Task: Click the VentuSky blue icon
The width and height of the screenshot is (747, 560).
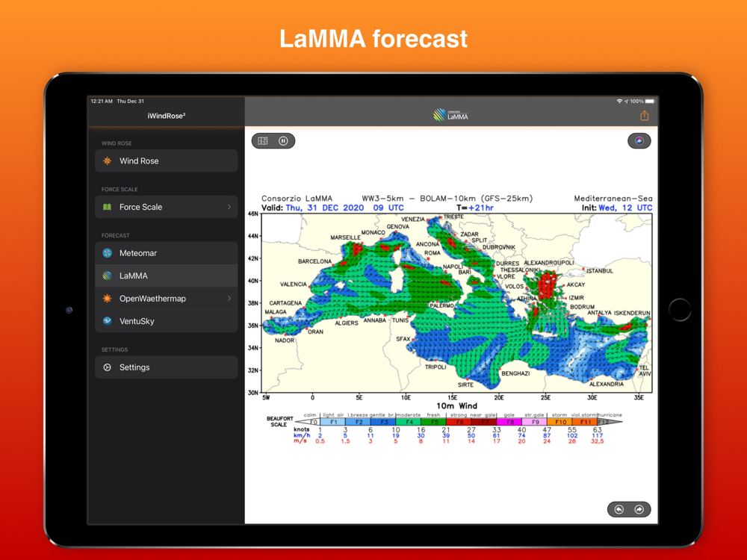Action: [x=107, y=321]
